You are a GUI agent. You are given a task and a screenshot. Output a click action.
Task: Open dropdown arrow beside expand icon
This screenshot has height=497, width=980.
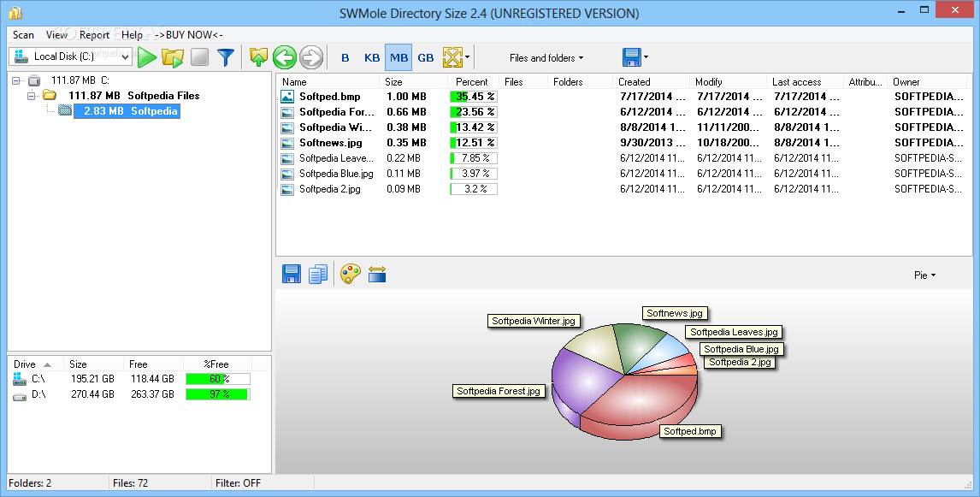pos(467,57)
